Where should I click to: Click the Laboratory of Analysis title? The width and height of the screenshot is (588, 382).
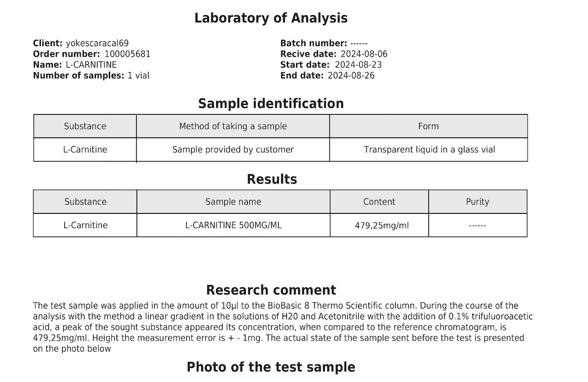point(271,18)
